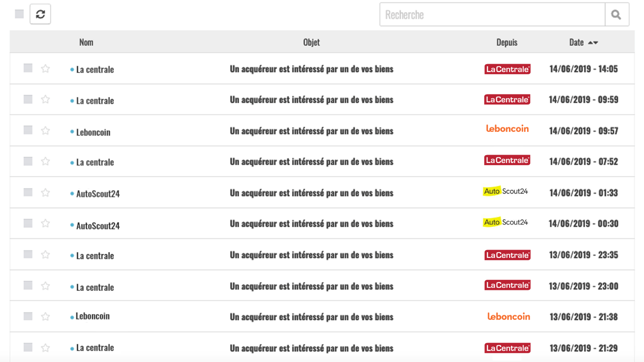
Task: Tick the select-all checkbox at top left
Action: [x=19, y=14]
